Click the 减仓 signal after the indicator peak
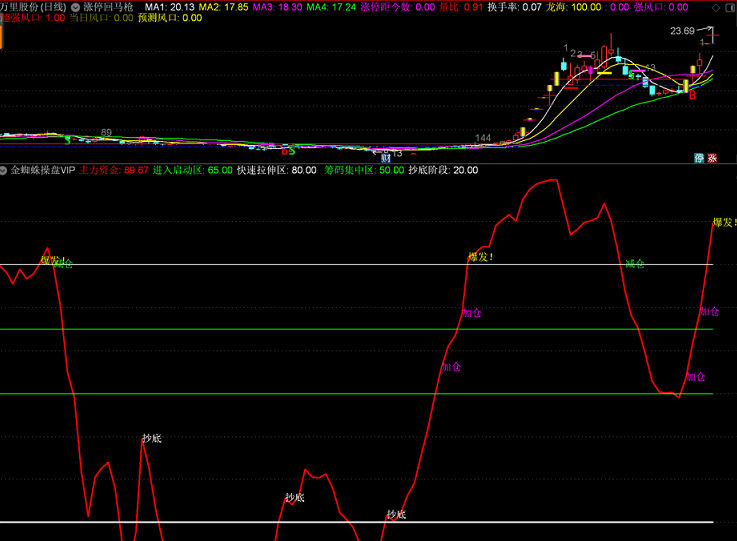The image size is (737, 541). pos(635,264)
